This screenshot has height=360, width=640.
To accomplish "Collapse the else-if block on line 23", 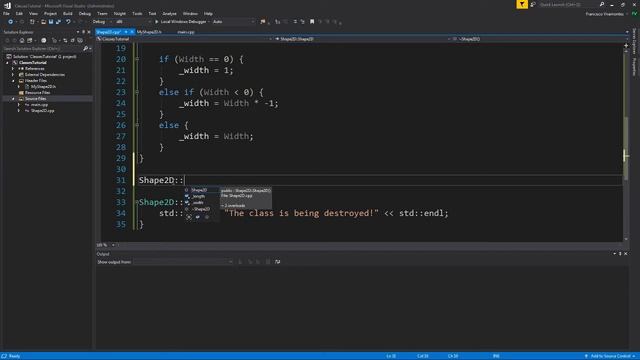I will click(137, 92).
